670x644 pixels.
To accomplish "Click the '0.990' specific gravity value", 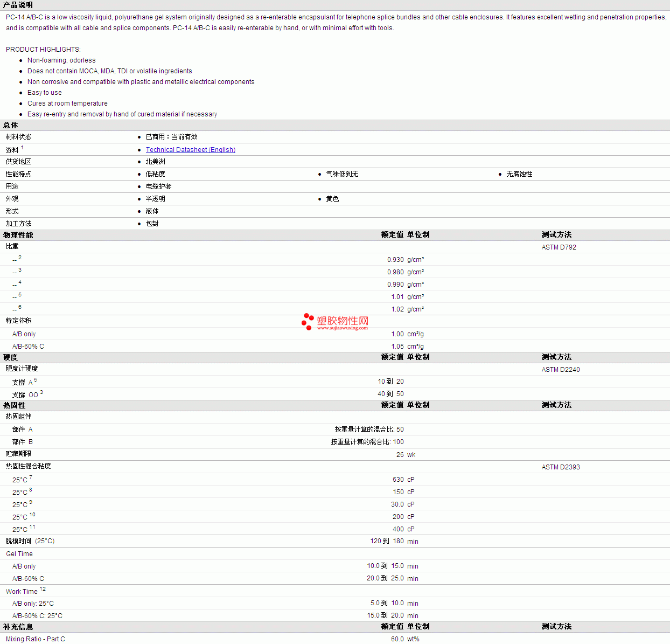I will pos(395,285).
